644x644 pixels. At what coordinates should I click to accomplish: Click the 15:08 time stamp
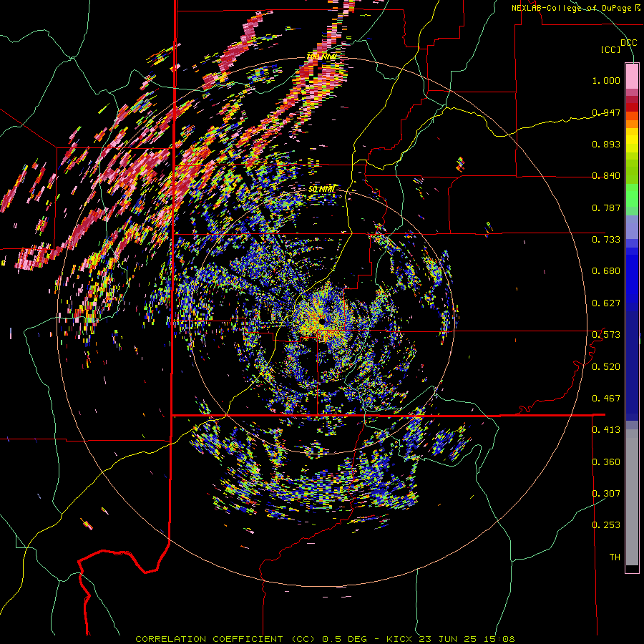tap(499, 639)
